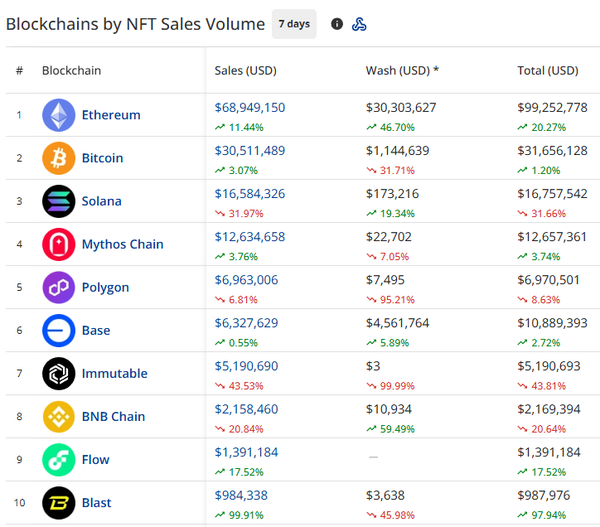Click the Flow logo icon
Image resolution: width=600 pixels, height=527 pixels.
pyautogui.click(x=58, y=459)
